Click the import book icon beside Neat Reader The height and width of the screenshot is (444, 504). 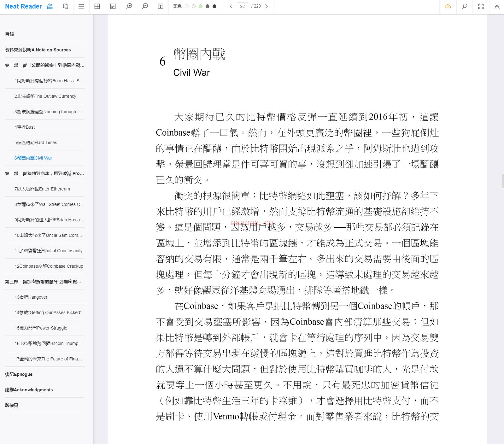click(x=50, y=6)
